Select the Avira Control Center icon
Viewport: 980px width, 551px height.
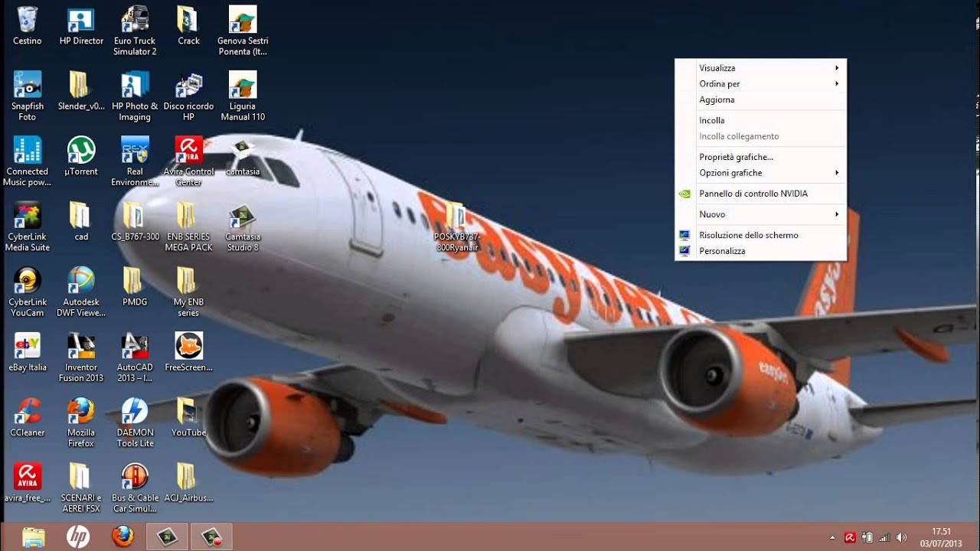(x=188, y=161)
